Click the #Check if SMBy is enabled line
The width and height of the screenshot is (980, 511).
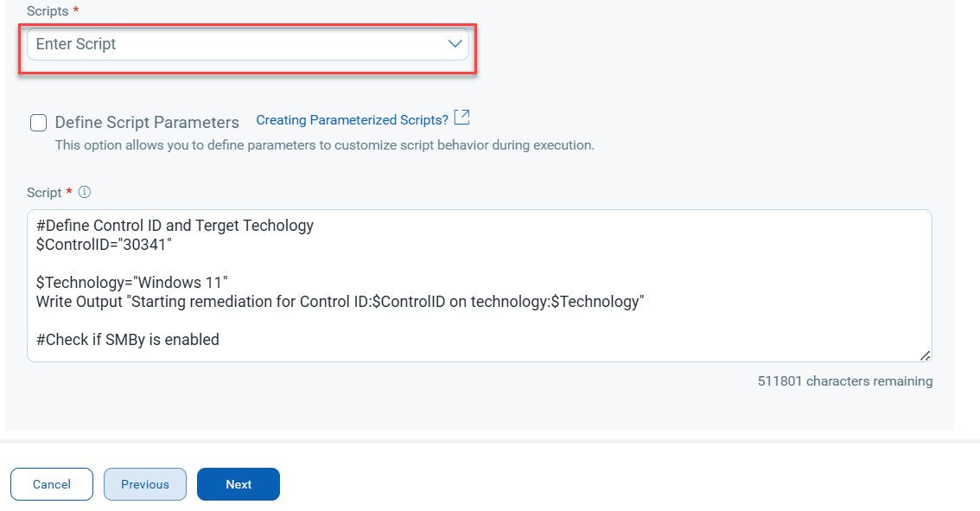(128, 340)
